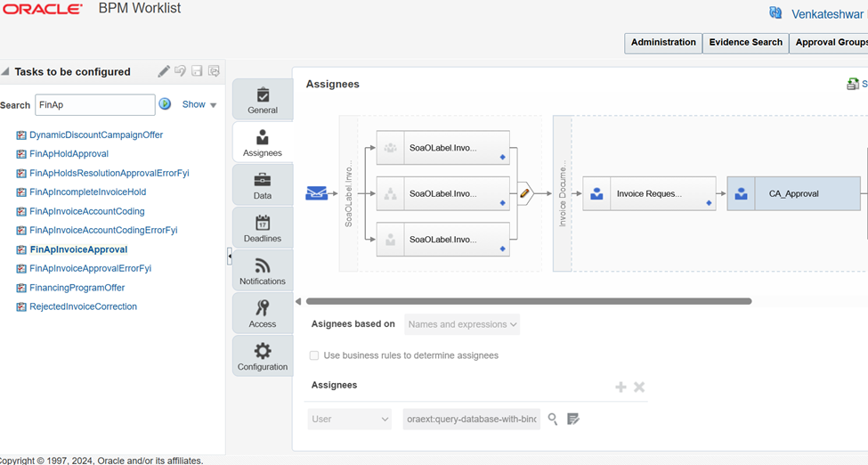This screenshot has width=868, height=465.
Task: Click the Search input field containing FinAp
Action: (x=94, y=105)
